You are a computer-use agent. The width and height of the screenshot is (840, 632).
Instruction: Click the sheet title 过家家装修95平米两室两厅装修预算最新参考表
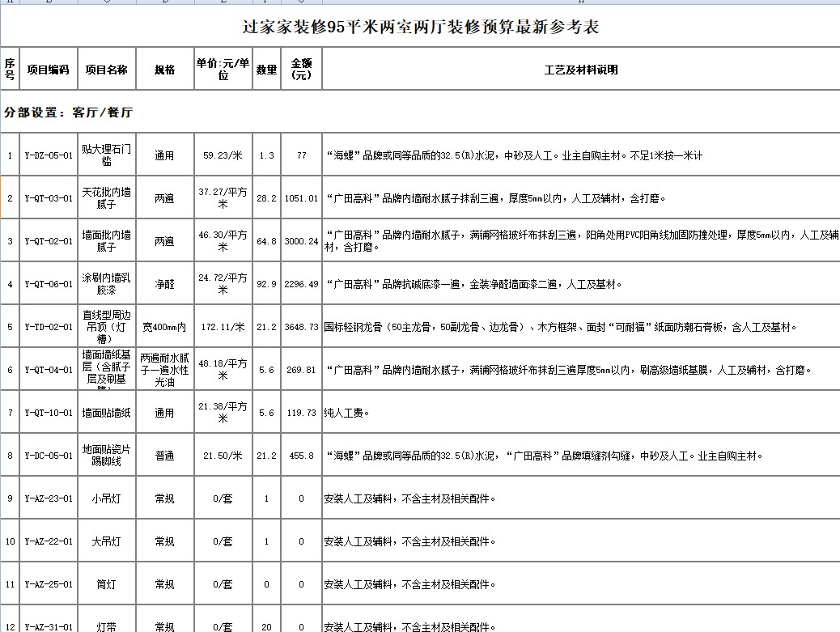421,26
